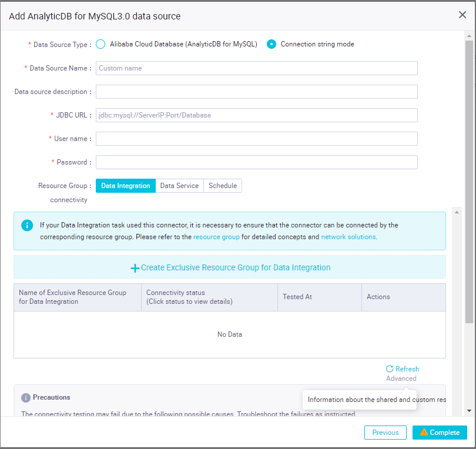Click the Complete button
Screen dimensions: 476x449
click(440, 433)
